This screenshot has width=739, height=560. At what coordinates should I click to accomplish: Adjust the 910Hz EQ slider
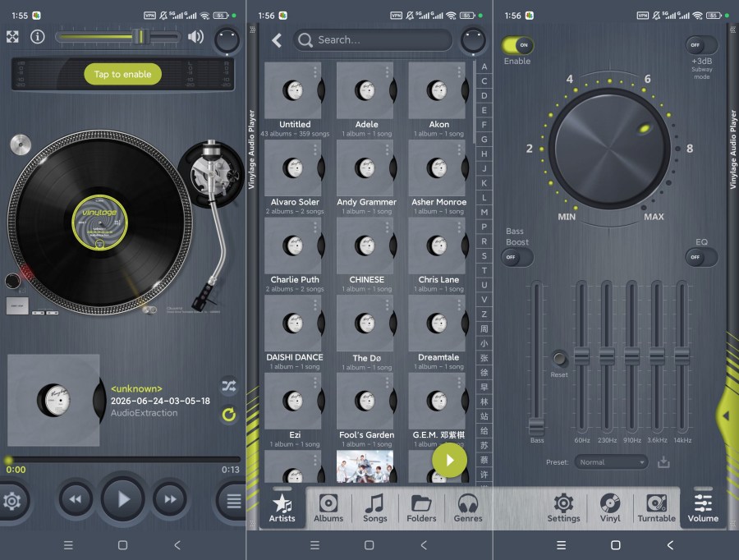631,358
